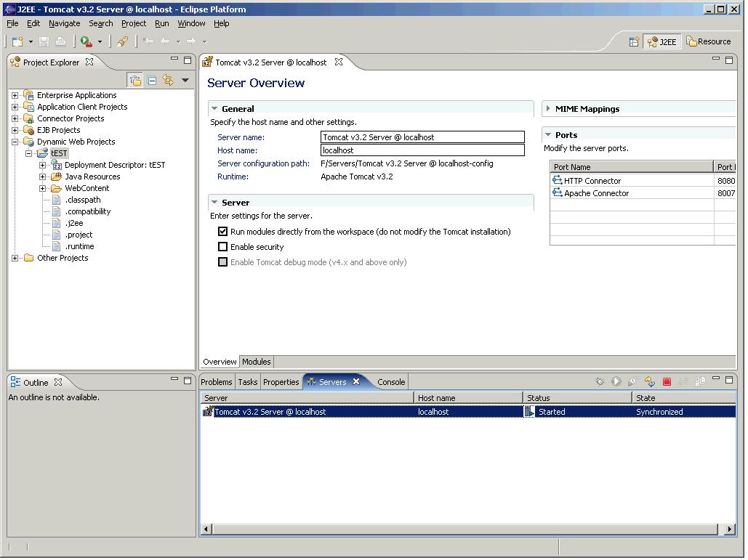Image resolution: width=748 pixels, height=560 pixels.
Task: Collapse the Dynamic Web Projects node
Action: 15,142
